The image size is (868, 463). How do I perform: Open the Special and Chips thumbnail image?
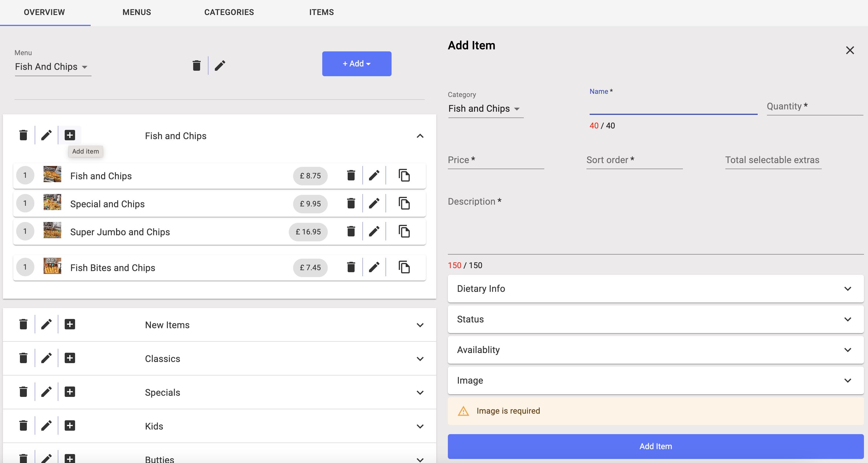click(x=52, y=202)
